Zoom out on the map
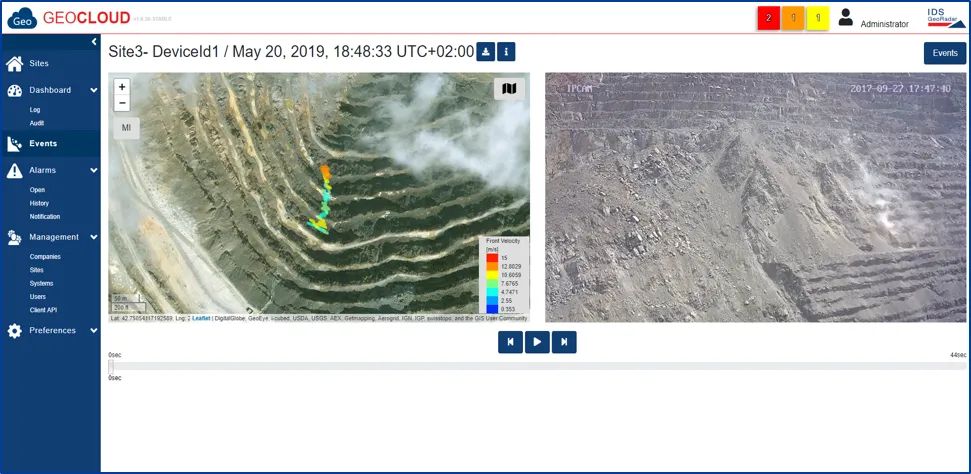Image resolution: width=971 pixels, height=474 pixels. coord(122,103)
